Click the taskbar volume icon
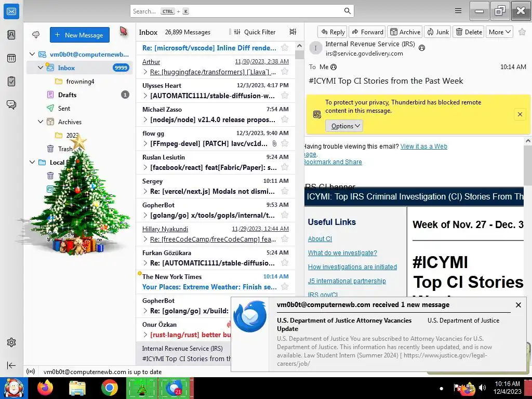 pos(482,388)
